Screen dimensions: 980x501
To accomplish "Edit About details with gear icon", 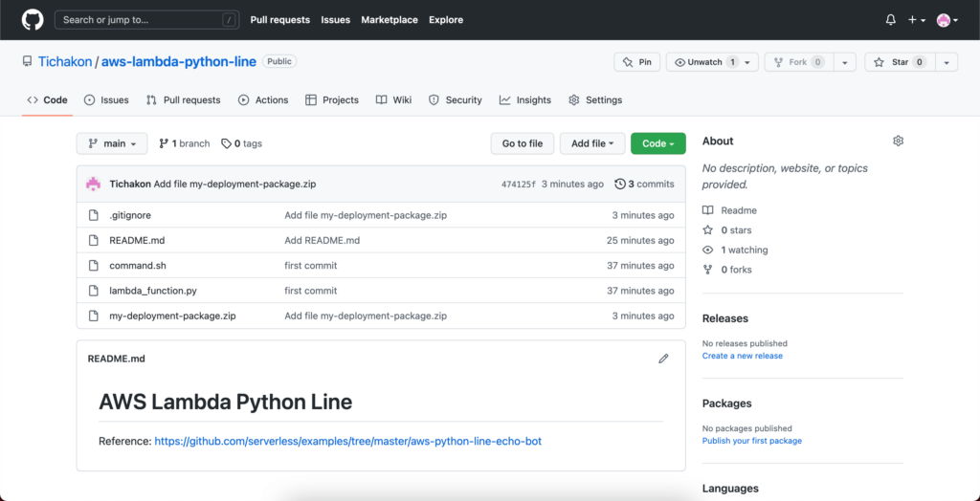I will [x=898, y=142].
